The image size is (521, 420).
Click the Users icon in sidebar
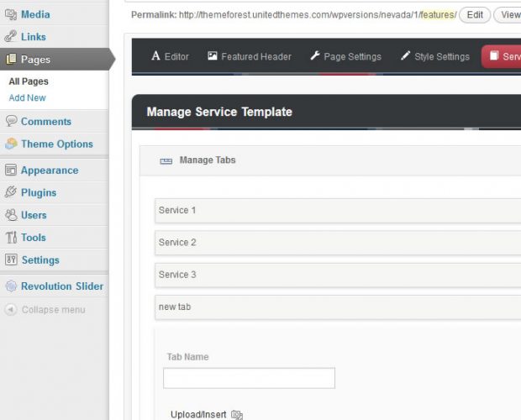click(11, 215)
